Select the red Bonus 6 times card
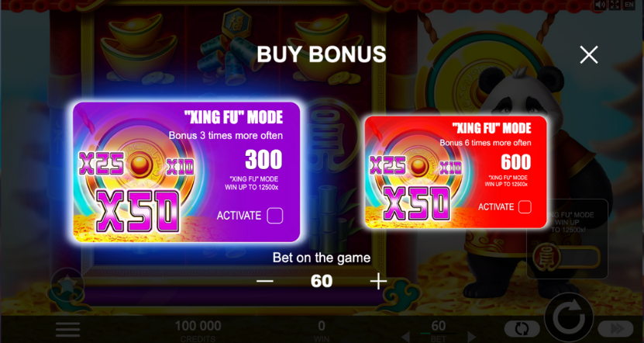The image size is (644, 343). tap(456, 172)
